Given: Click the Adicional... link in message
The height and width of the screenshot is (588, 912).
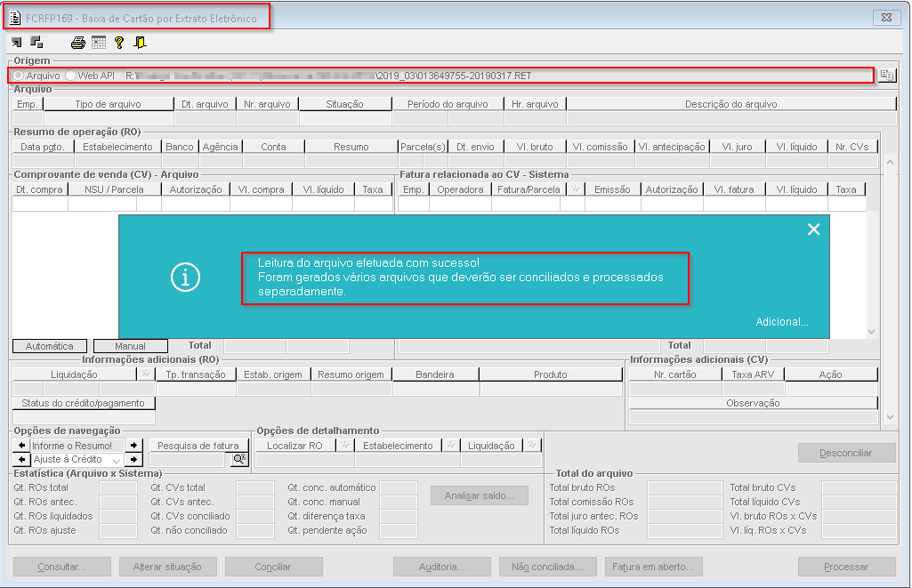Looking at the screenshot, I should 782,322.
